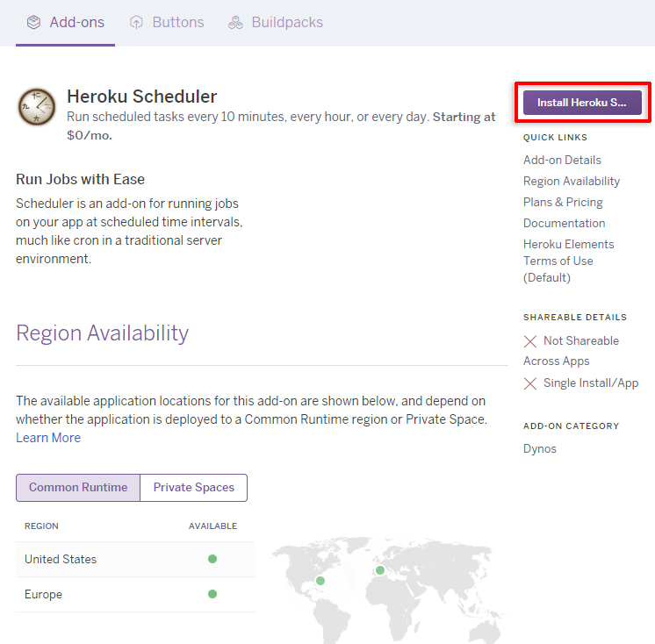Open the Documentation quick link
The height and width of the screenshot is (644, 655).
tap(564, 223)
